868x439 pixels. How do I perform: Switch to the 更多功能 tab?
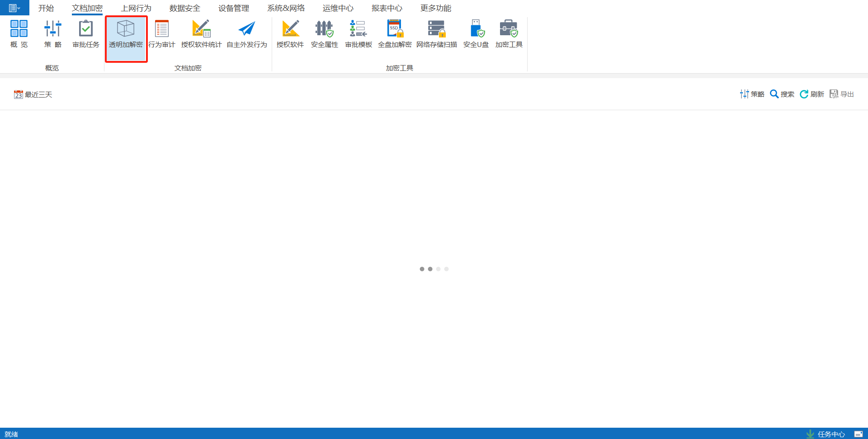coord(436,8)
